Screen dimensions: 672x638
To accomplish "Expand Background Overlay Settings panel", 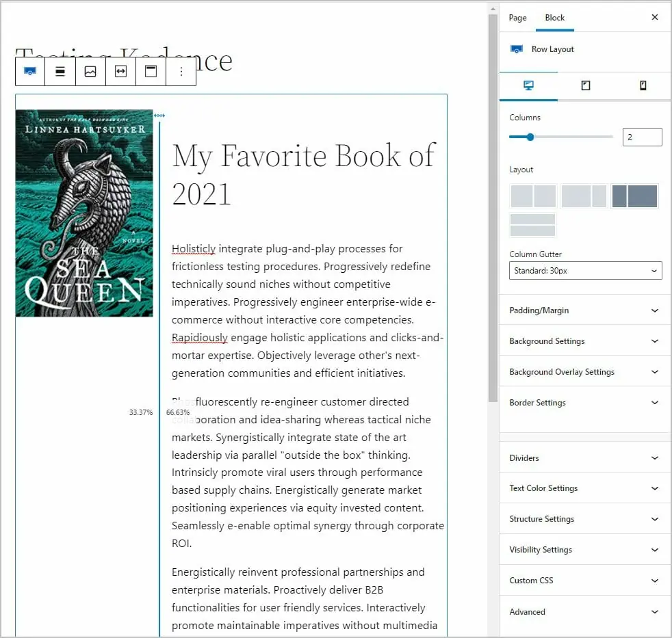I will pos(585,372).
